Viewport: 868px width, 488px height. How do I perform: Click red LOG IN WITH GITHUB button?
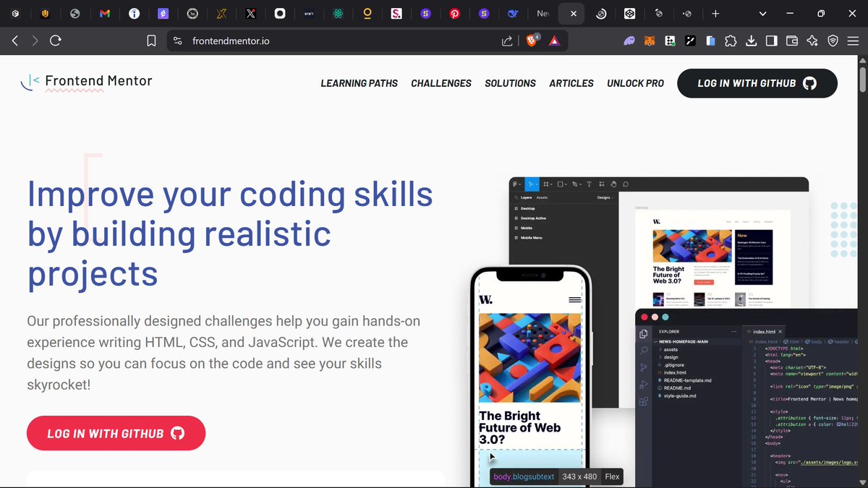tap(116, 434)
